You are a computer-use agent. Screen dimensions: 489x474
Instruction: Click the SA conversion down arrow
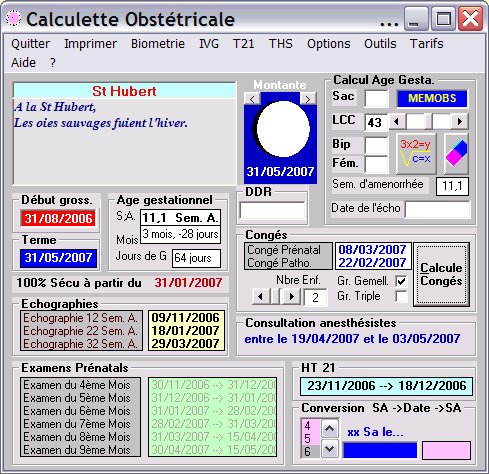click(330, 449)
